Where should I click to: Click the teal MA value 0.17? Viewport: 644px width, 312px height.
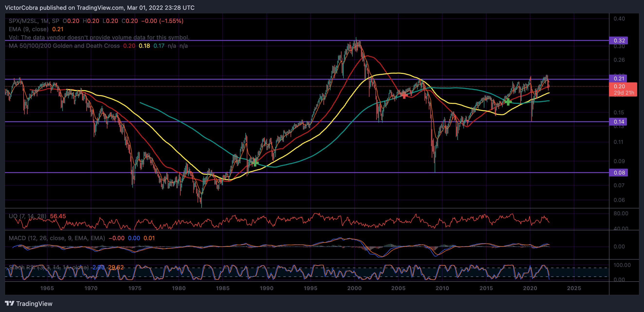[159, 46]
